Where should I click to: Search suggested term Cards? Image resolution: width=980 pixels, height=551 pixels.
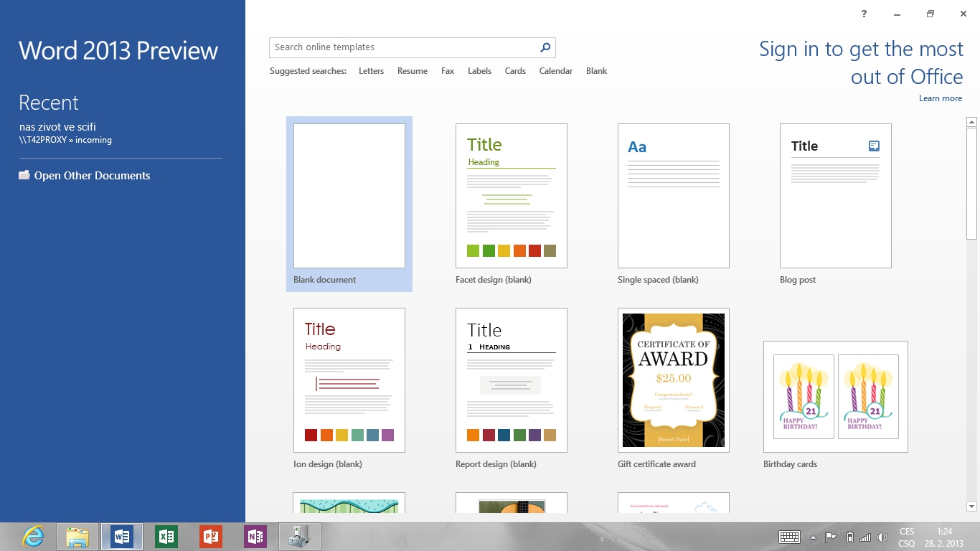(515, 71)
